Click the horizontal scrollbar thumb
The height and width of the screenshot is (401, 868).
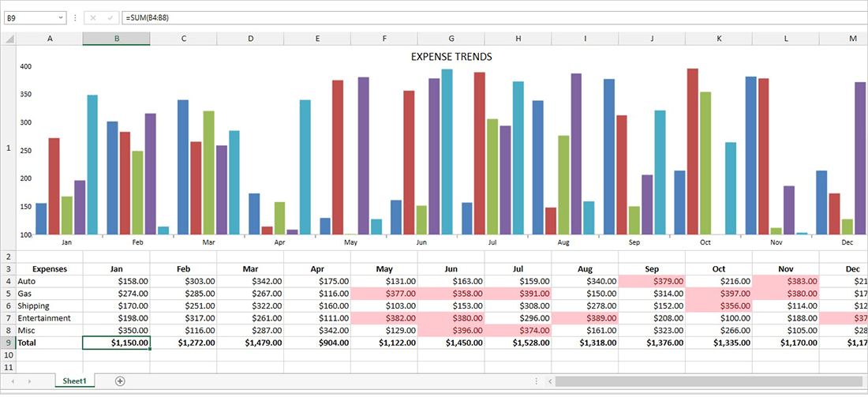[x=710, y=381]
